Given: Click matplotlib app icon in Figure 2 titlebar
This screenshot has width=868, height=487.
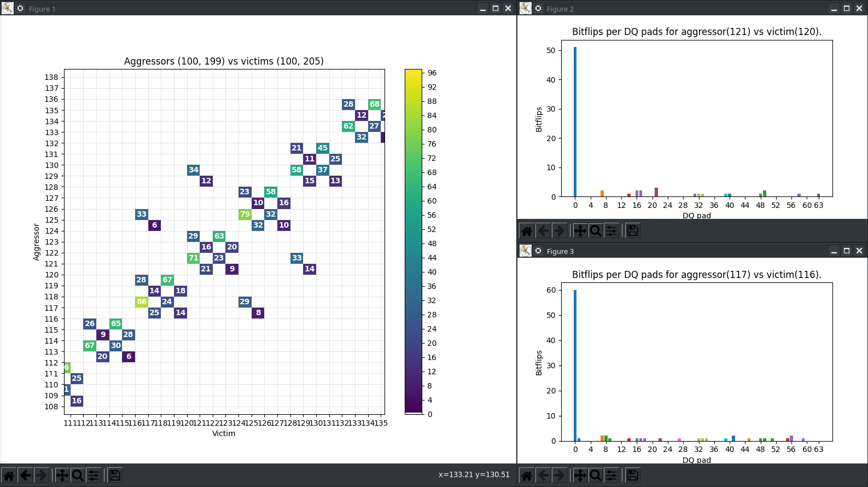Looking at the screenshot, I should click(526, 8).
